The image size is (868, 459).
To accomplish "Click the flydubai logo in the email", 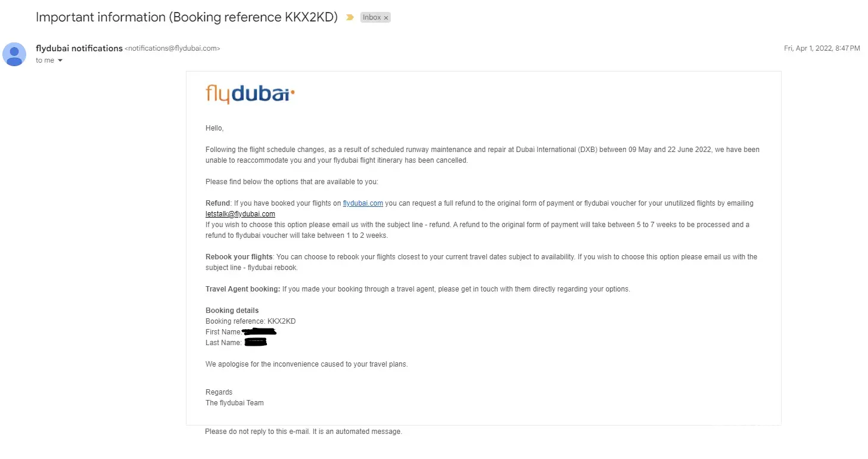I will point(250,94).
